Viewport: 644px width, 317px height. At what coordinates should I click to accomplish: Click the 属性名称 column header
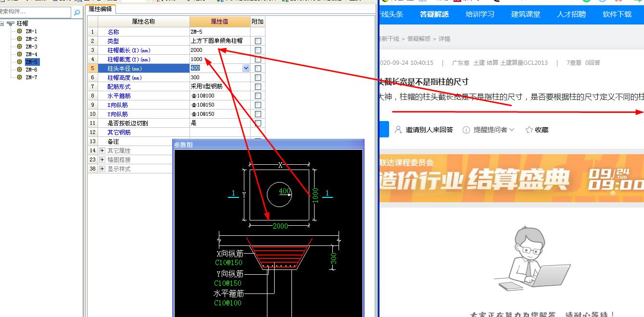(x=143, y=22)
